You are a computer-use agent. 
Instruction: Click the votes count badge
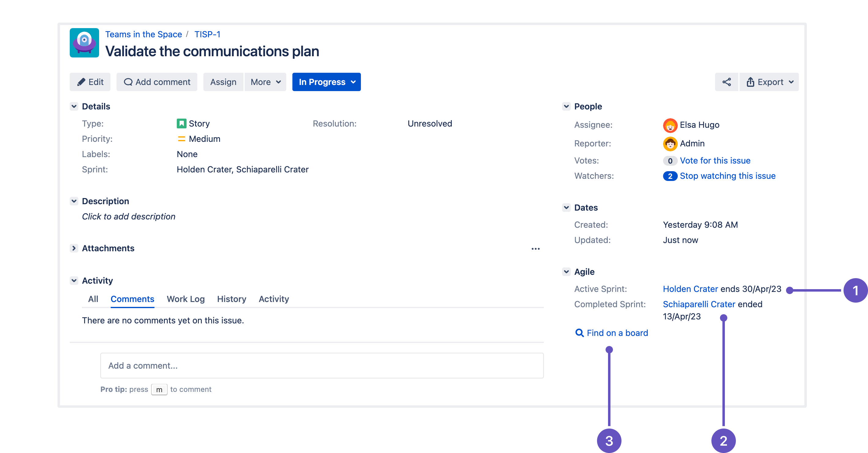coord(670,161)
